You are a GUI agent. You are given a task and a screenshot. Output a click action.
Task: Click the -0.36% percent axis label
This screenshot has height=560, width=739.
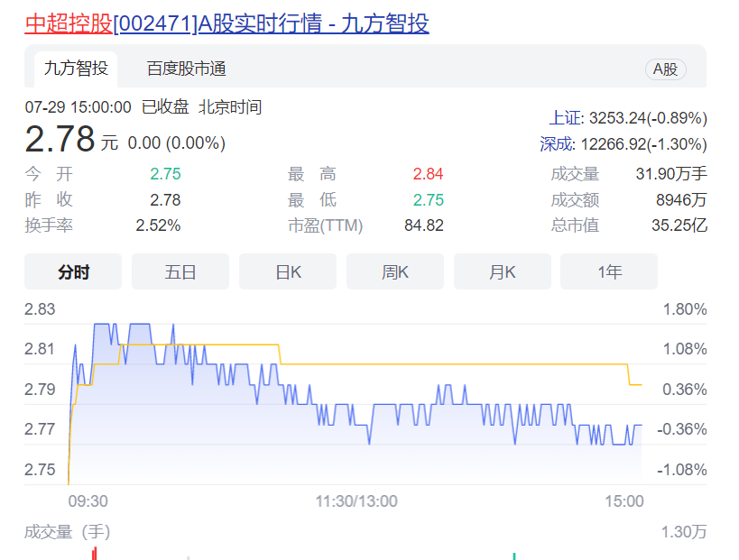tap(682, 429)
